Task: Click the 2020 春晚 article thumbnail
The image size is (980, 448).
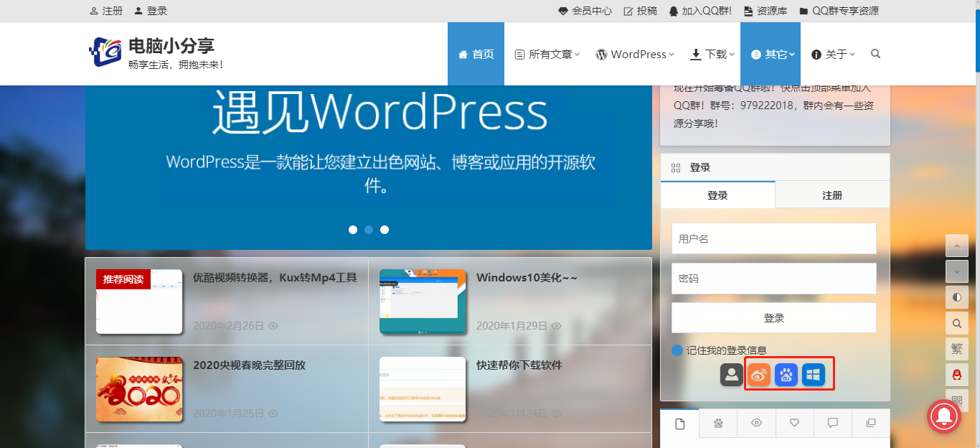Action: coord(139,389)
